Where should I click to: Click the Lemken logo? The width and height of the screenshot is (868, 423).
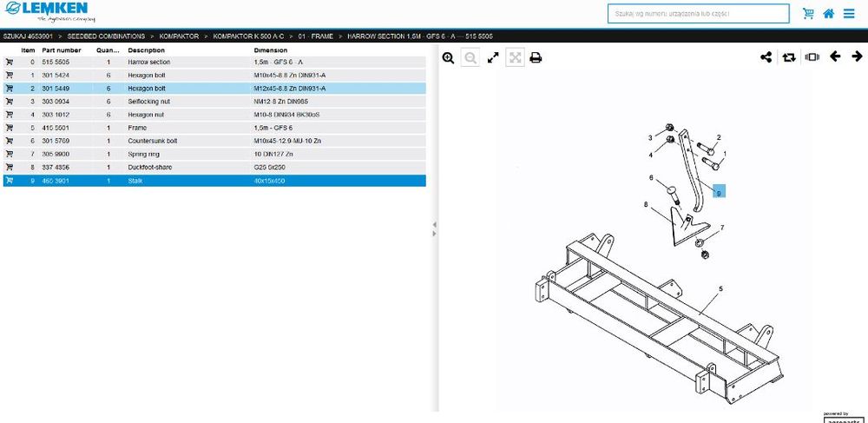[49, 11]
